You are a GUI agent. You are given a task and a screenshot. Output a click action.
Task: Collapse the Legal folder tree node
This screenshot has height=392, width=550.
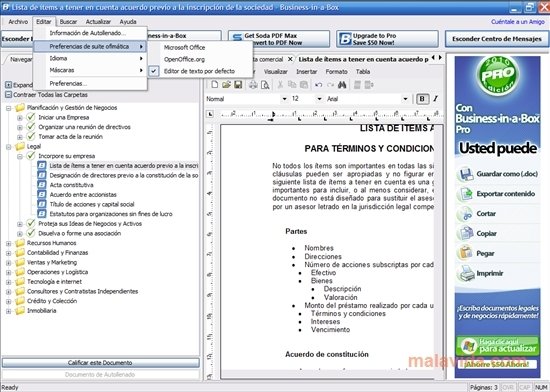pyautogui.click(x=8, y=147)
